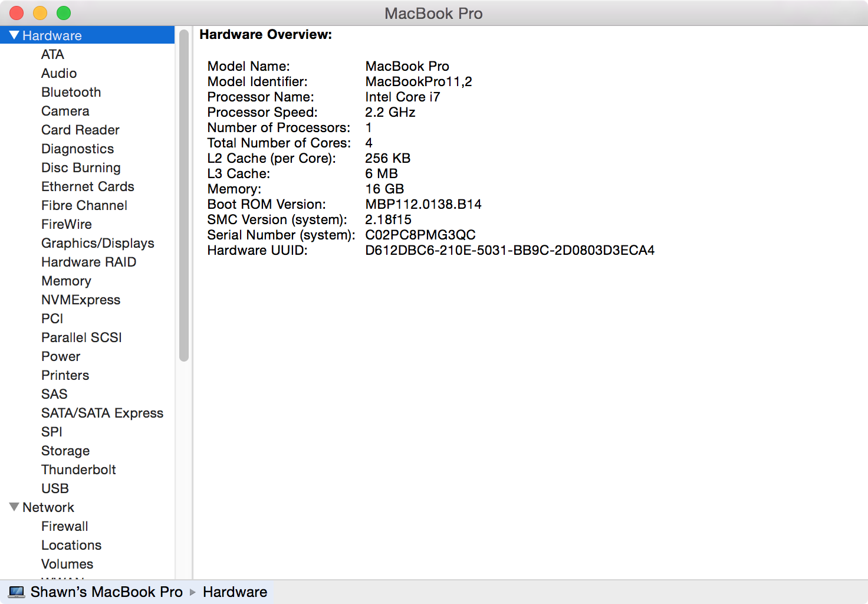The height and width of the screenshot is (604, 868).
Task: Open the USB section
Action: click(55, 488)
